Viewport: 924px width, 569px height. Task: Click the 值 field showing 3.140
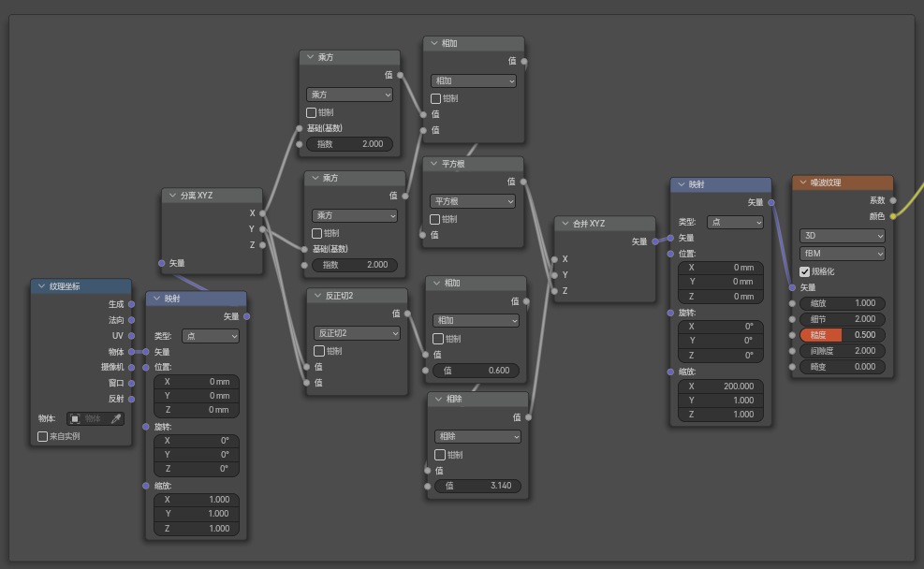(x=477, y=486)
